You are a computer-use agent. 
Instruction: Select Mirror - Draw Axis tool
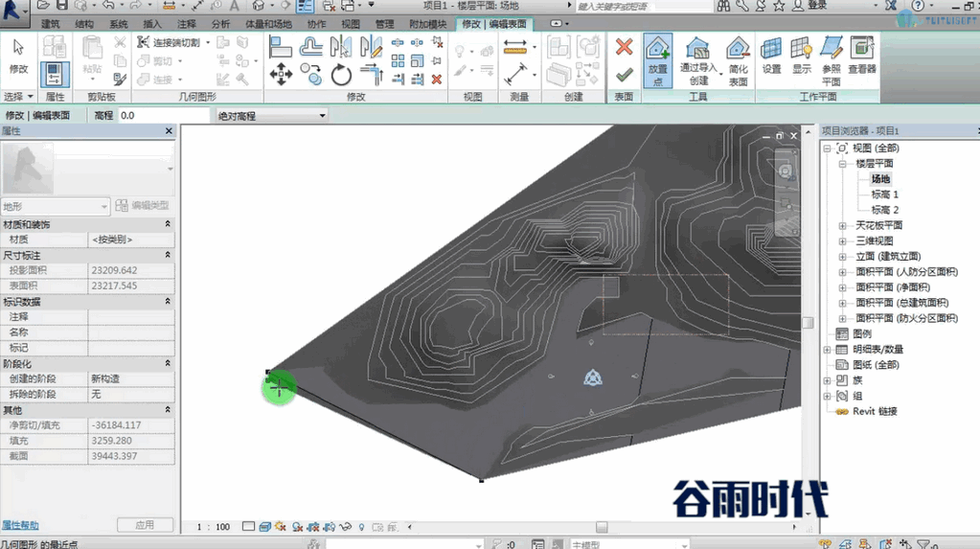(372, 47)
